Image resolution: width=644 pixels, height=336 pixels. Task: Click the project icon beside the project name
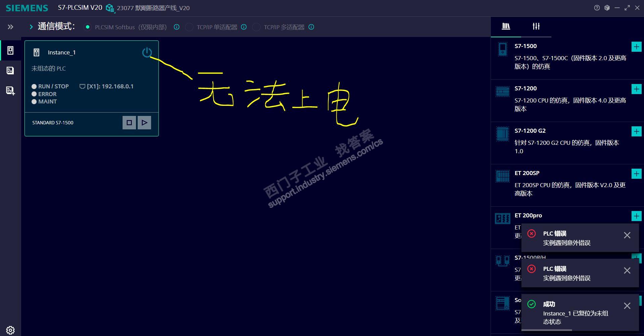(110, 8)
